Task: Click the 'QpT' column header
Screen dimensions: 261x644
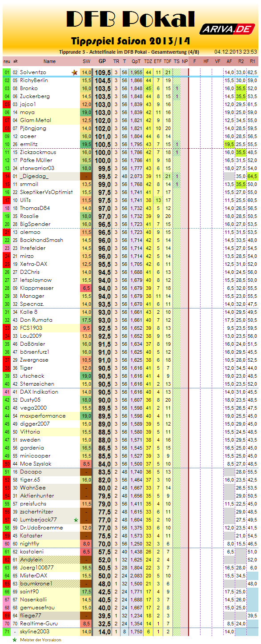Action: 137,61
